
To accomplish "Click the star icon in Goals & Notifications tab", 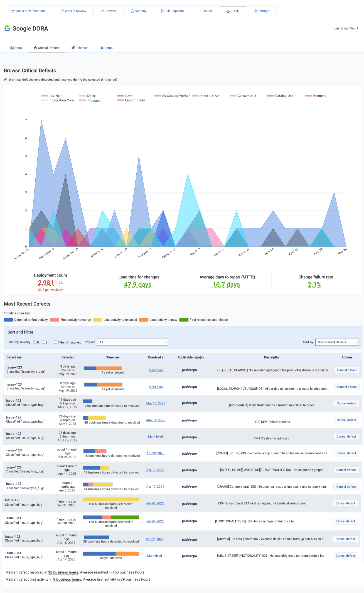I will (13, 11).
